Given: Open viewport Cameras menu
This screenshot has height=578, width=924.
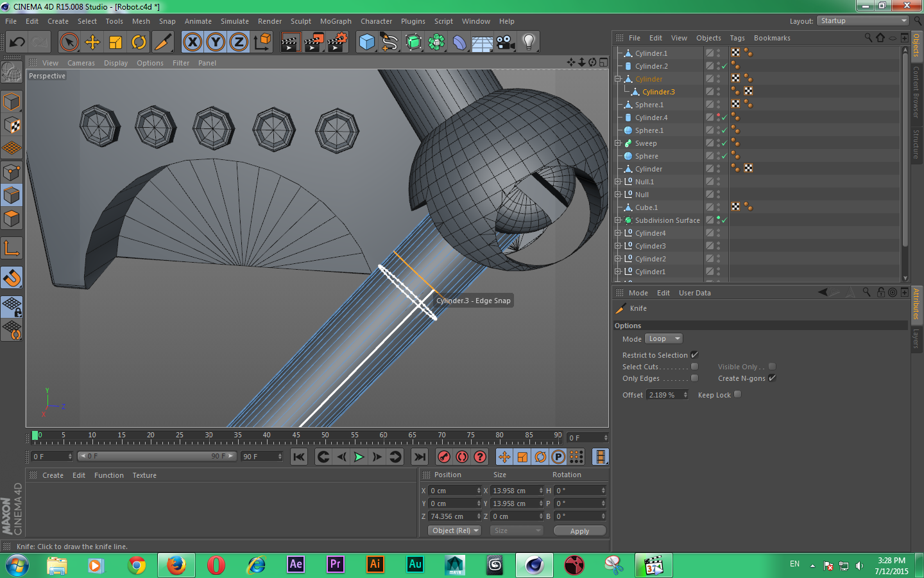Looking at the screenshot, I should click(81, 63).
